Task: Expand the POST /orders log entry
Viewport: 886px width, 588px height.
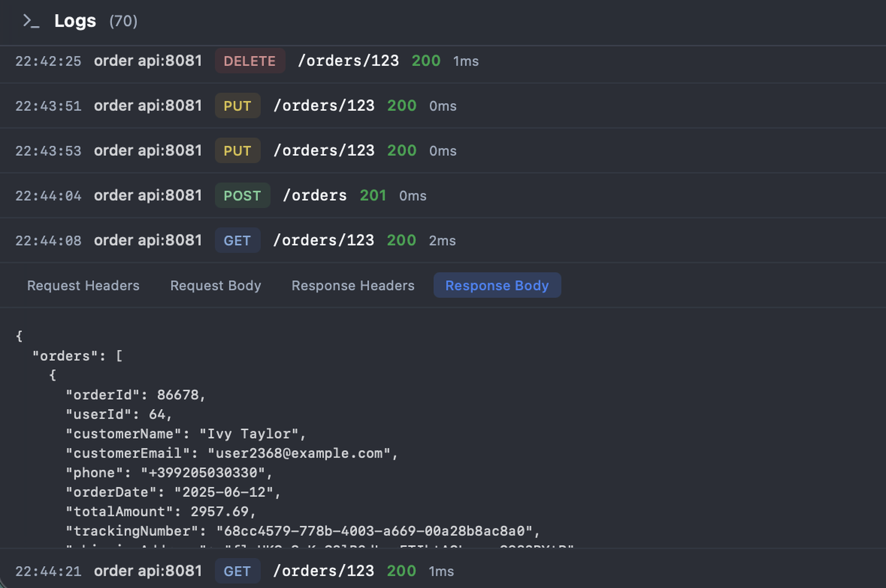Action: (x=315, y=195)
